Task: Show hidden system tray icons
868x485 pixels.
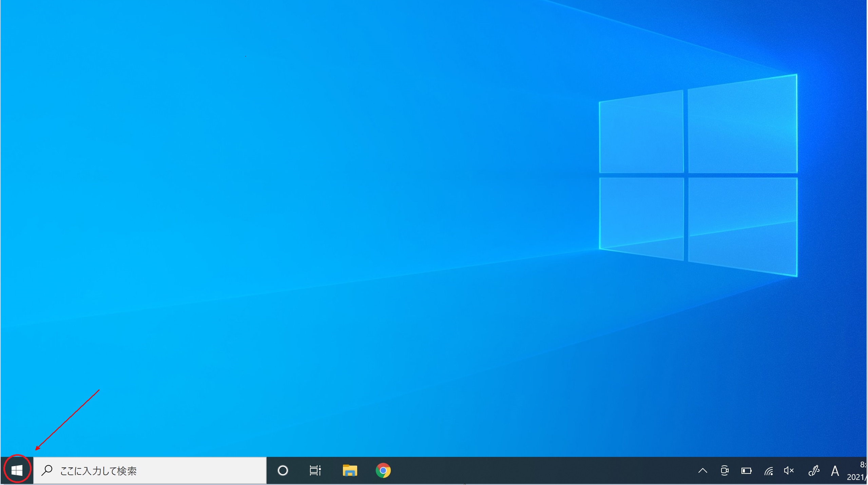Action: 702,470
